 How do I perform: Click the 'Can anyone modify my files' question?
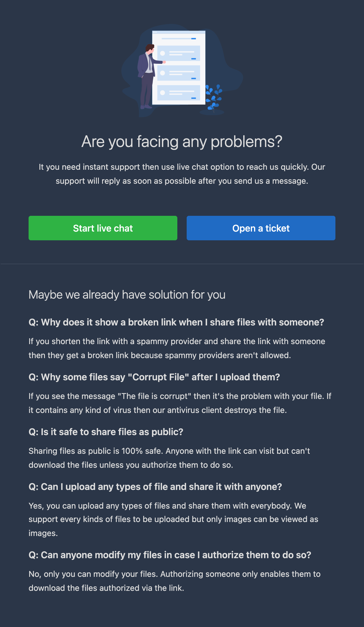pyautogui.click(x=170, y=555)
